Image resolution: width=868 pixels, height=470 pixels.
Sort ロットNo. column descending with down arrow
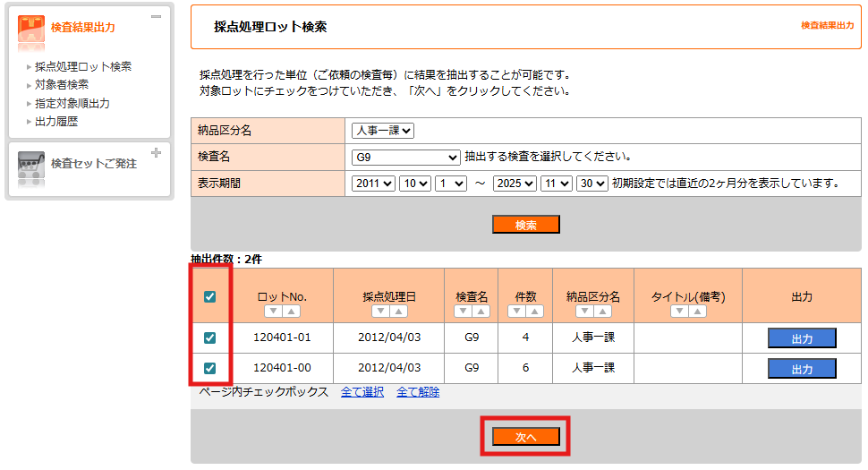click(273, 312)
